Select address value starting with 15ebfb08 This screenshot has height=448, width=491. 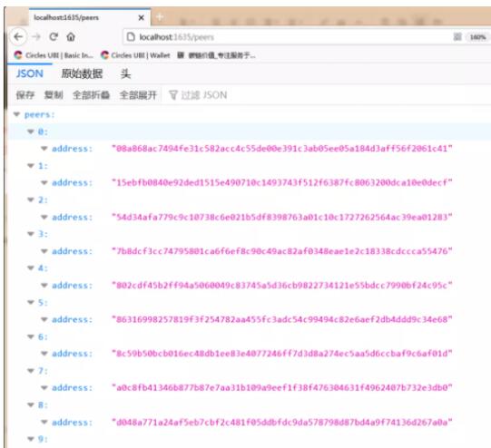click(x=282, y=182)
